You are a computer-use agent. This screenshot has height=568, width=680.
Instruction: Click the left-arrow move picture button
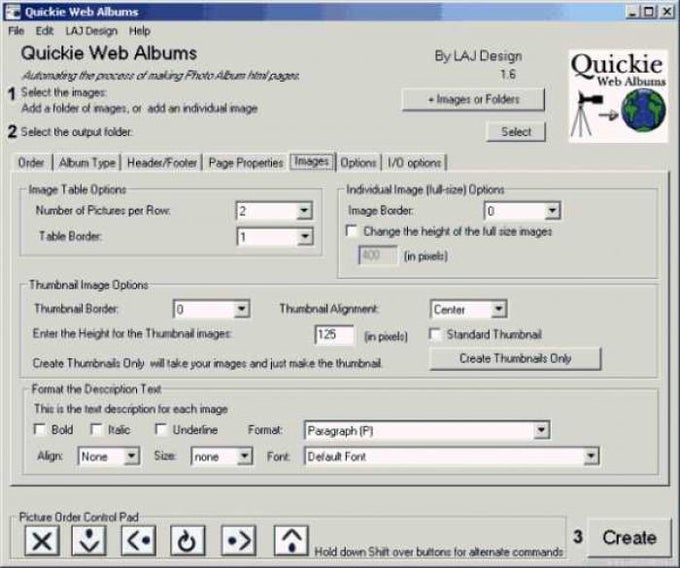pyautogui.click(x=138, y=540)
